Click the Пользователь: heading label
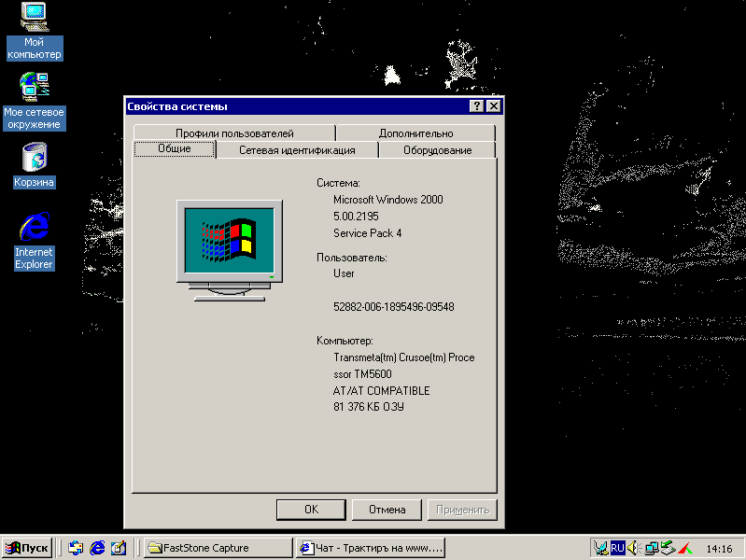Viewport: 746px width, 560px height. 352,258
